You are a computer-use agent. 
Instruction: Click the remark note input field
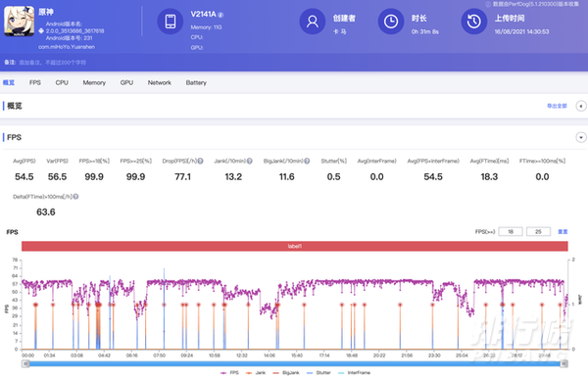[53, 63]
